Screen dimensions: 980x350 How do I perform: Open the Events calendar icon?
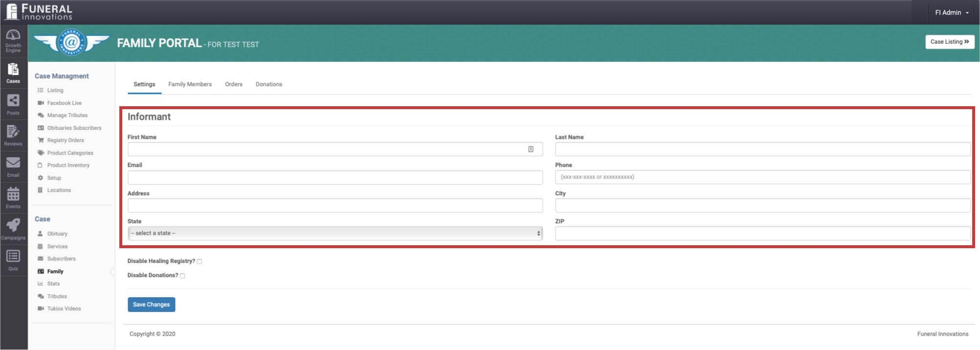pos(13,194)
